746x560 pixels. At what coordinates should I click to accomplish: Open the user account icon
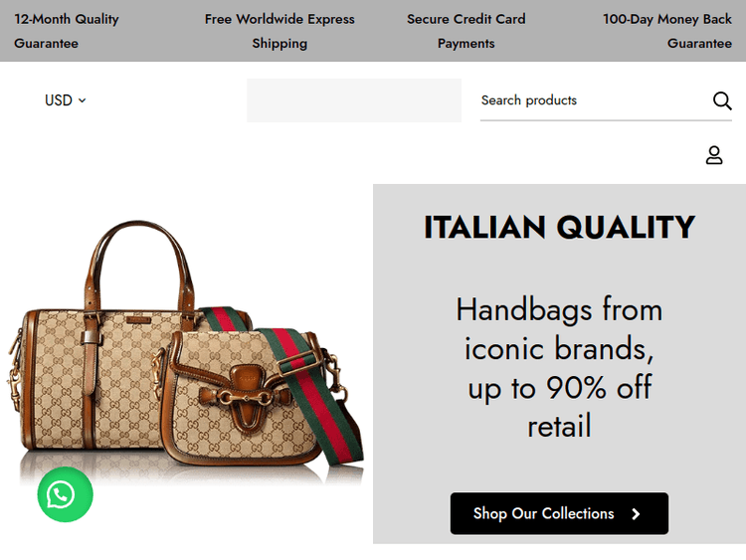pos(713,155)
